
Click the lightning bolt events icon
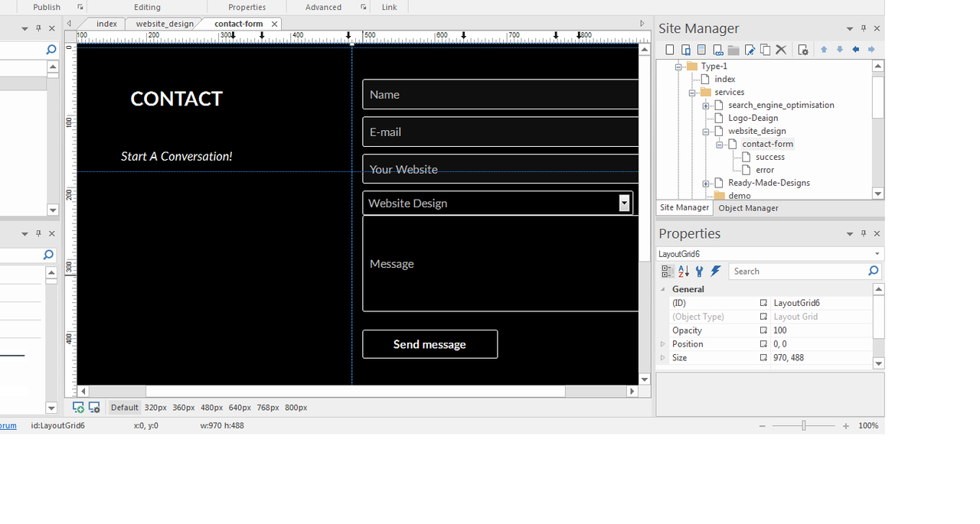pos(715,272)
